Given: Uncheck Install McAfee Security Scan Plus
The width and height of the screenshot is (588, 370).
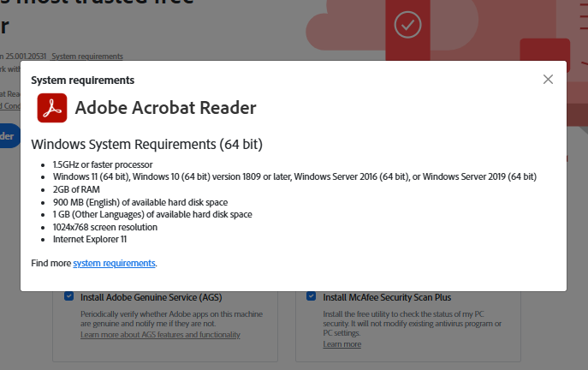Looking at the screenshot, I should click(x=311, y=295).
